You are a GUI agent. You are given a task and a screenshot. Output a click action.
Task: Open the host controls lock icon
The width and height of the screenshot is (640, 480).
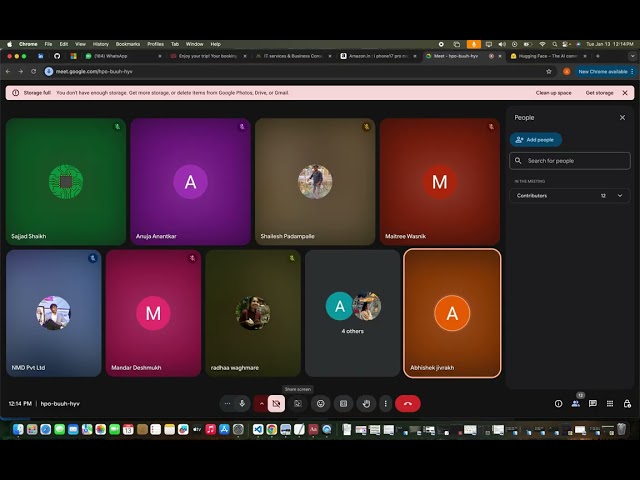click(627, 403)
